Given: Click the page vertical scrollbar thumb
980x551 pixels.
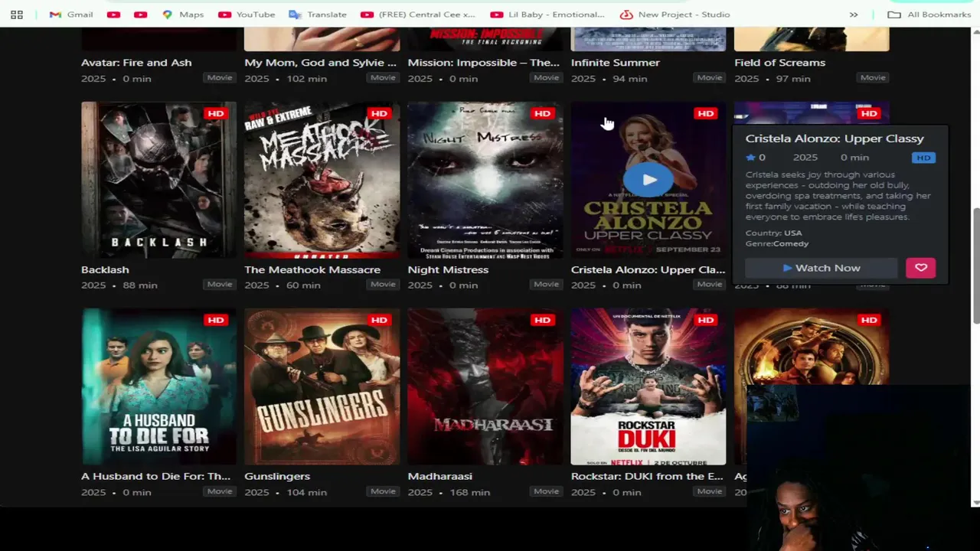Looking at the screenshot, I should 975,265.
